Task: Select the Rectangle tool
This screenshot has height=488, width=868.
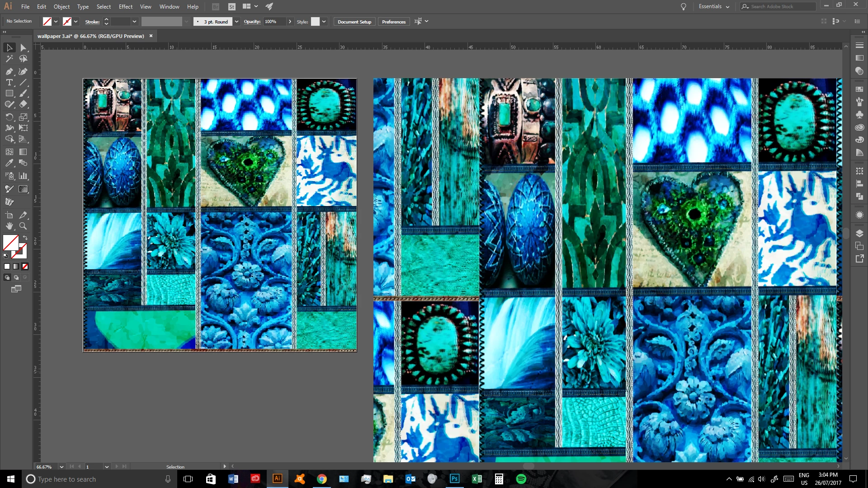Action: pyautogui.click(x=9, y=94)
